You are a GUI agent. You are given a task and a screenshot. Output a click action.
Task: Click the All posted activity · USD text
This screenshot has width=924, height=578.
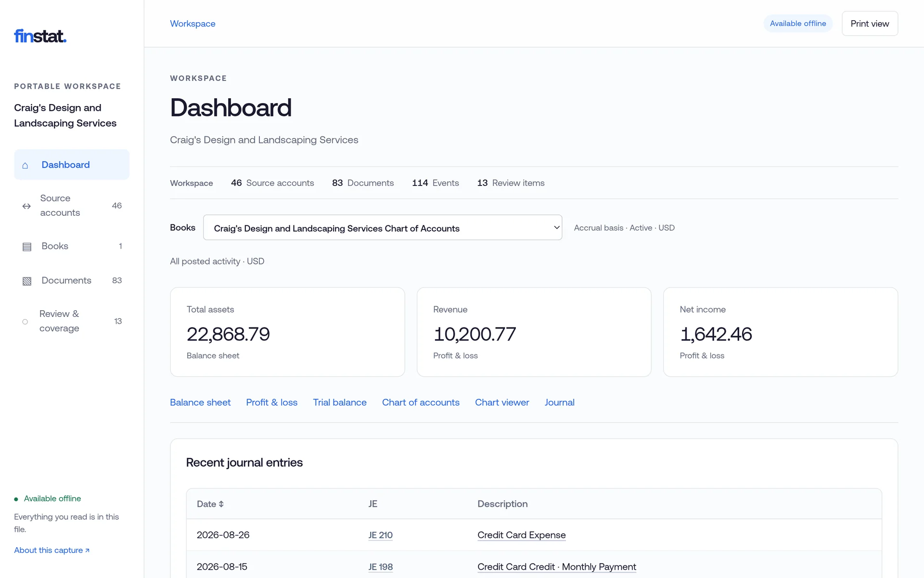(x=217, y=262)
